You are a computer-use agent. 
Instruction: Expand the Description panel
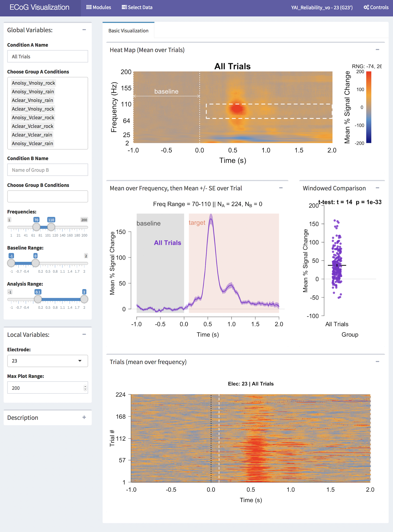[x=84, y=417]
